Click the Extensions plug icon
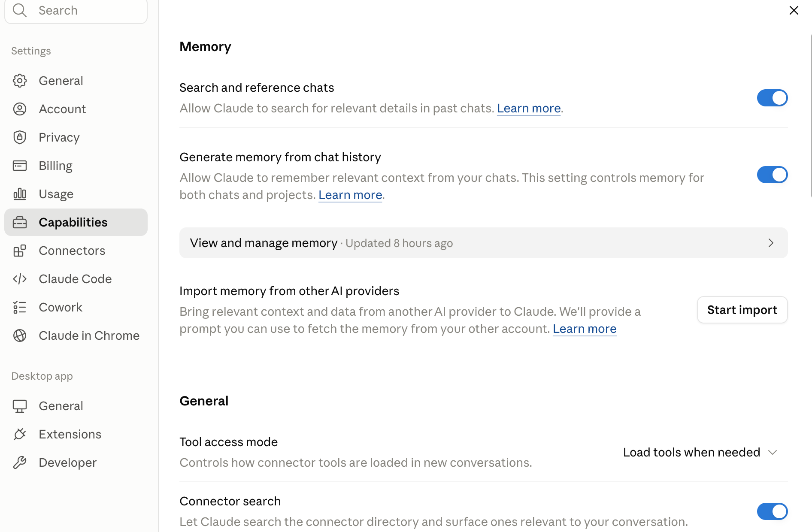The width and height of the screenshot is (812, 532). (20, 434)
